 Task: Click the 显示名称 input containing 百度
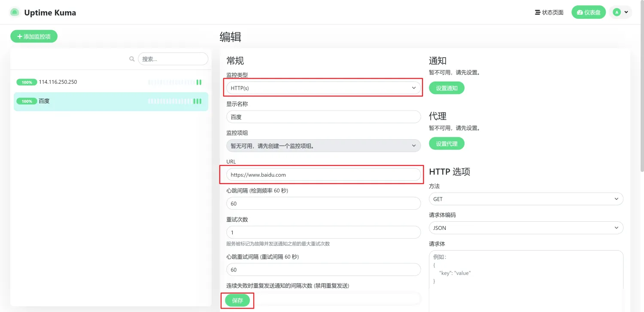[323, 117]
